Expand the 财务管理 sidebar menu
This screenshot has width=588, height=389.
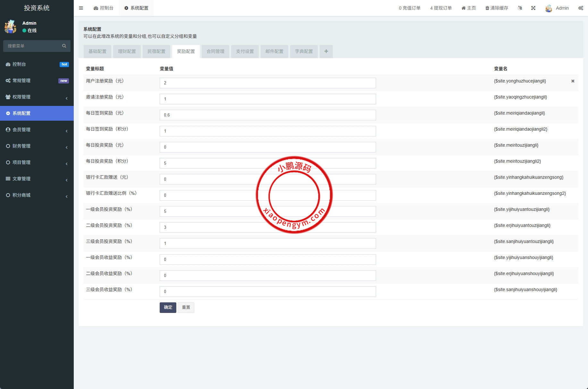point(37,146)
